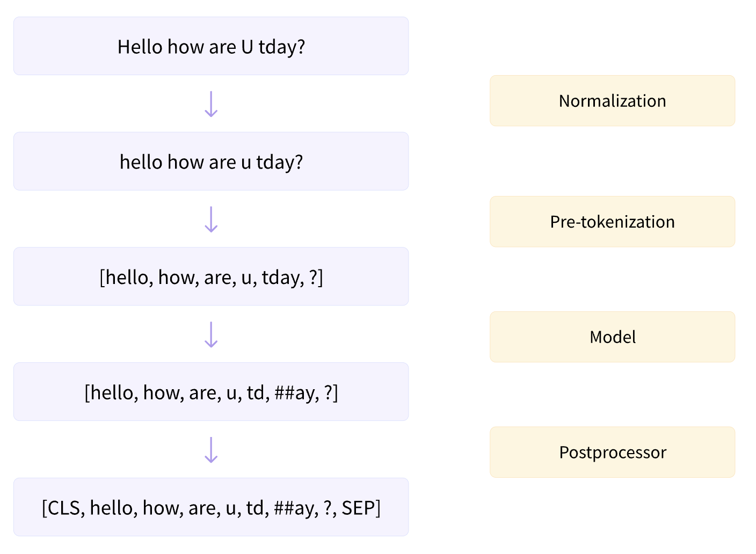This screenshot has width=756, height=554.
Task: Click the box ending with '##ay, ?]' without CLS
Action: click(x=211, y=392)
